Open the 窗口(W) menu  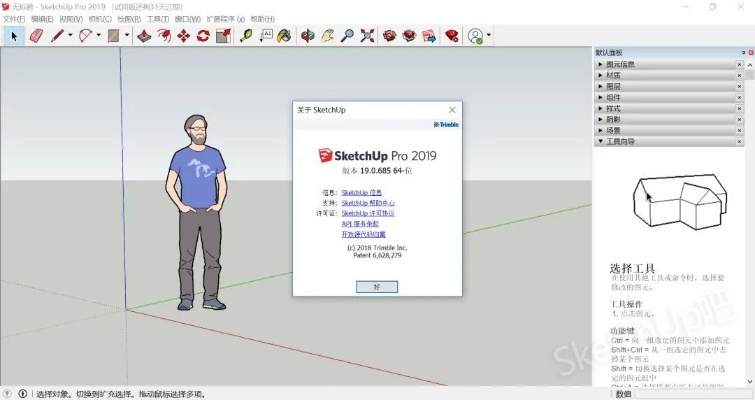(186, 19)
